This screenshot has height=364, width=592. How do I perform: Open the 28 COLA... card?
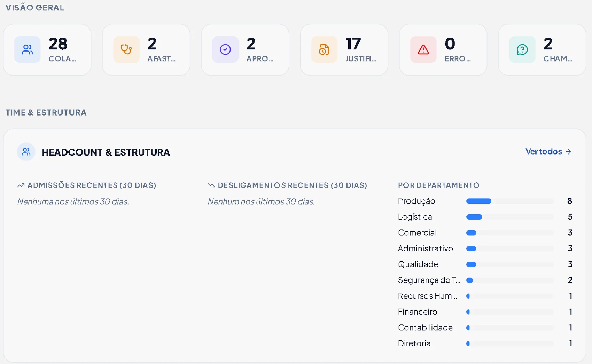47,50
